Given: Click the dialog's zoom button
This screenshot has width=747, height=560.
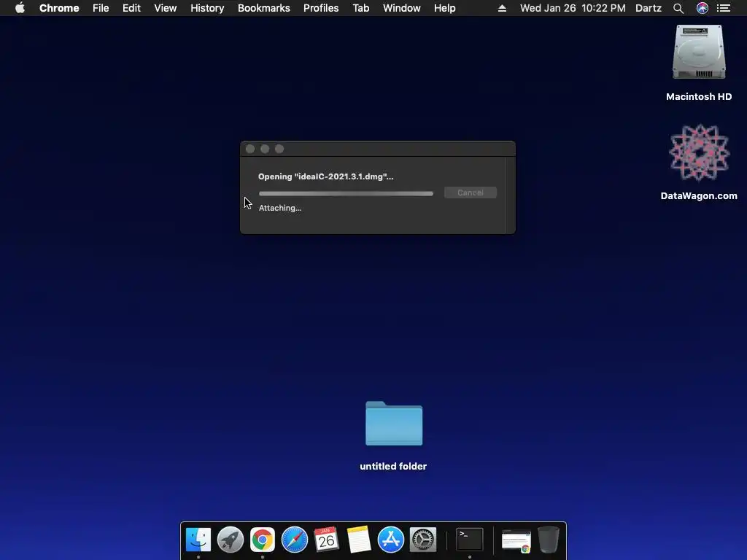Looking at the screenshot, I should pos(279,149).
